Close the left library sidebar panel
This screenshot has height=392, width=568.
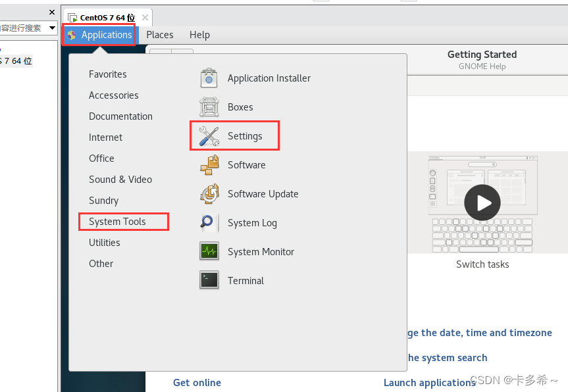52,12
